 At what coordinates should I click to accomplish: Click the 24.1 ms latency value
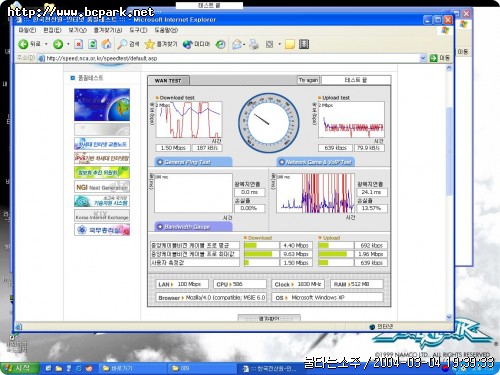pos(372,192)
